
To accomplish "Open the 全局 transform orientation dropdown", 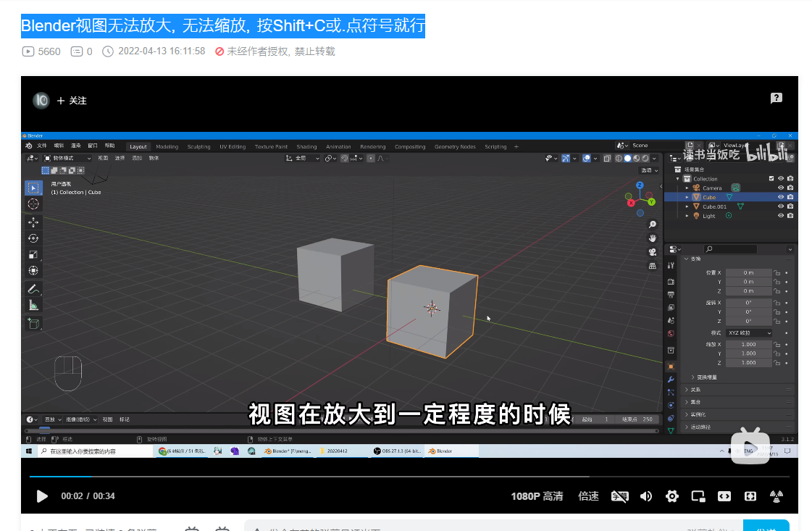I will coord(302,158).
